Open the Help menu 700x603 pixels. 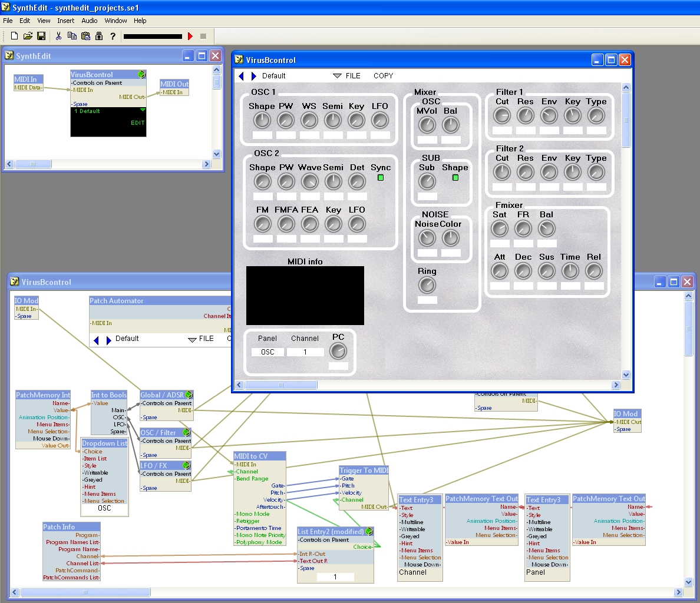[140, 21]
